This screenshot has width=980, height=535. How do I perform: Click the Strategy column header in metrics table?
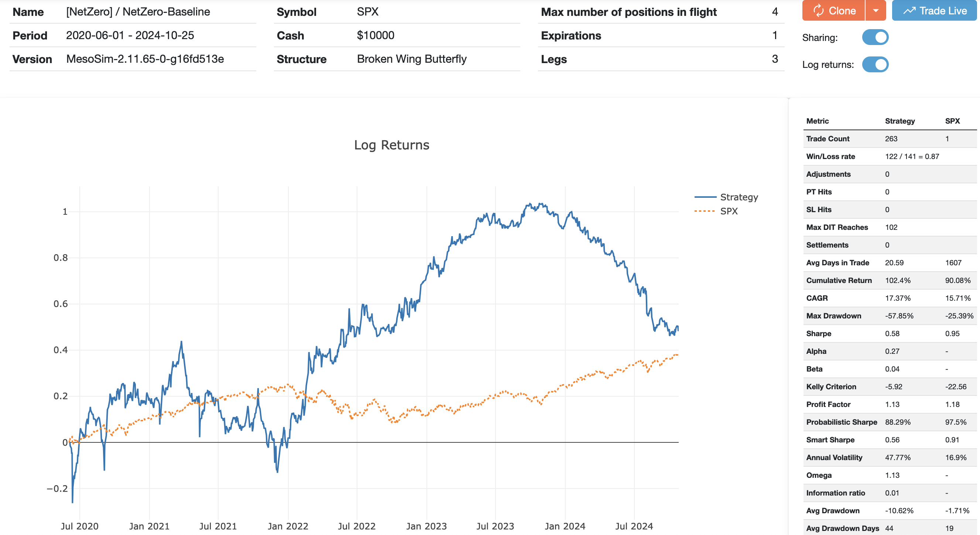pyautogui.click(x=900, y=121)
